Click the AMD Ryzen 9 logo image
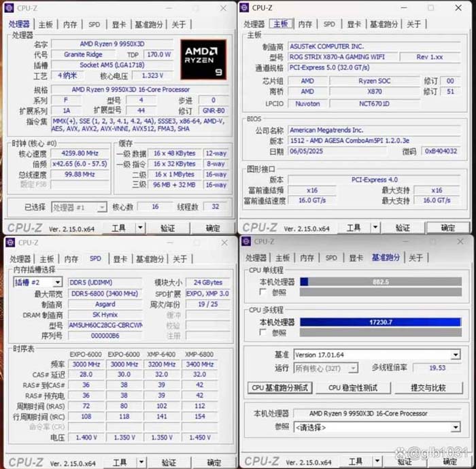476x469 pixels. click(x=203, y=60)
